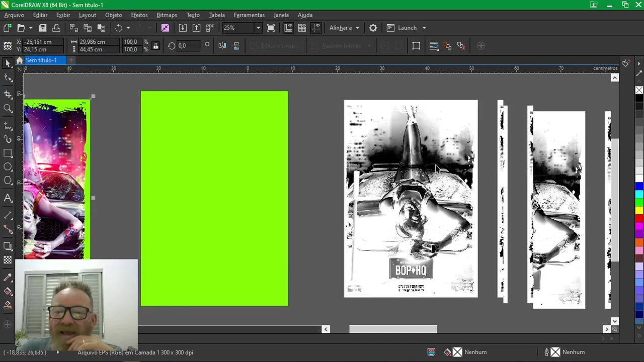This screenshot has width=644, height=362.
Task: Select the Text tool
Action: coord(8,198)
